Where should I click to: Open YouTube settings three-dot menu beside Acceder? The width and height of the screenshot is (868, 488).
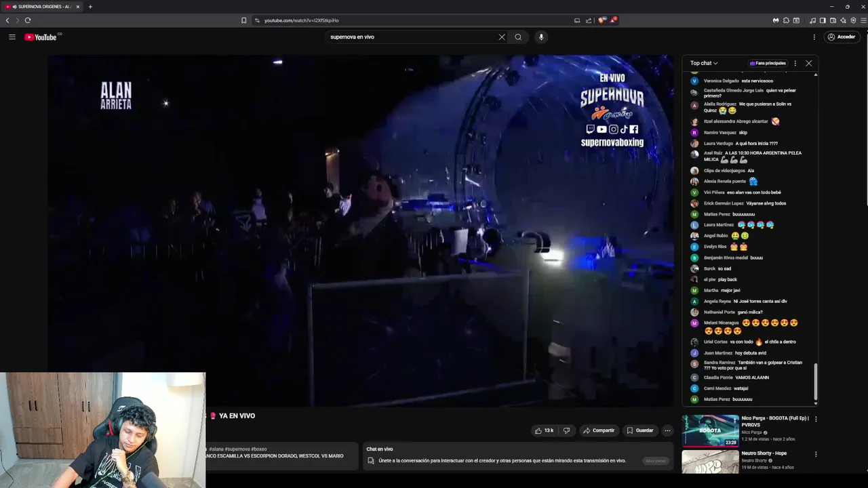coord(814,37)
